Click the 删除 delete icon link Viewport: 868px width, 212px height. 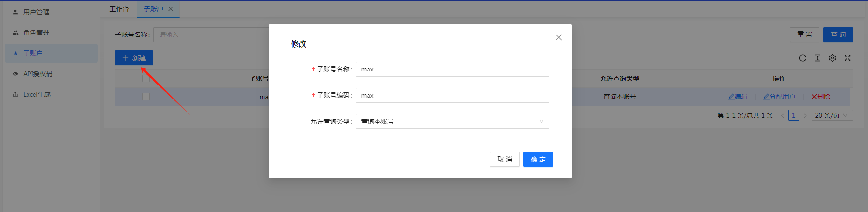click(821, 97)
